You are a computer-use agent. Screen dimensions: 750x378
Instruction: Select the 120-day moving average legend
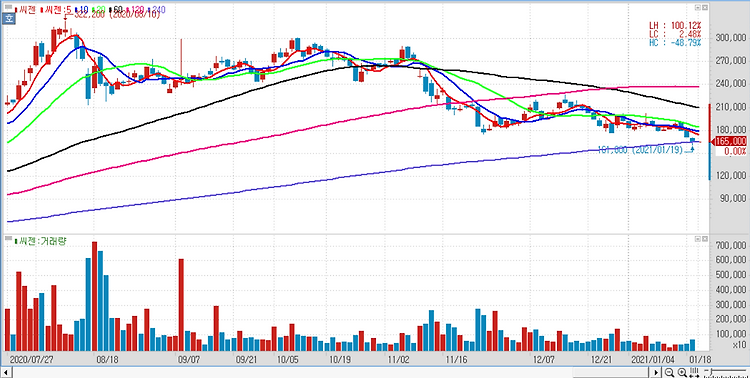coord(134,10)
